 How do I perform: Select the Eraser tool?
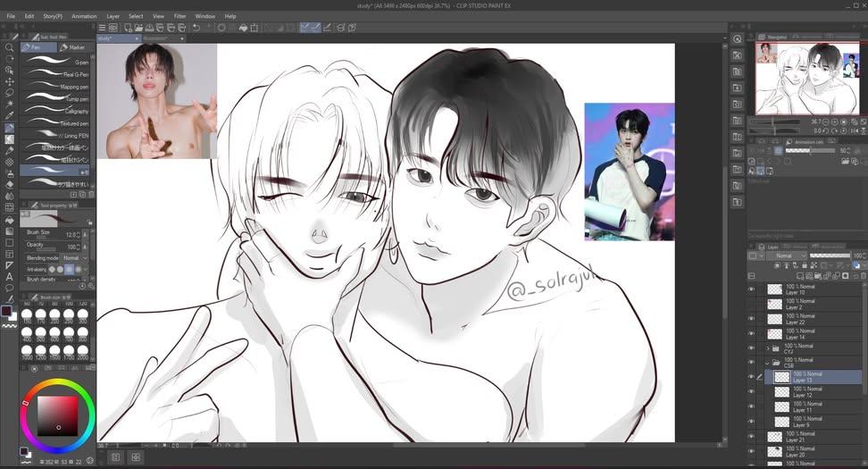pyautogui.click(x=10, y=185)
